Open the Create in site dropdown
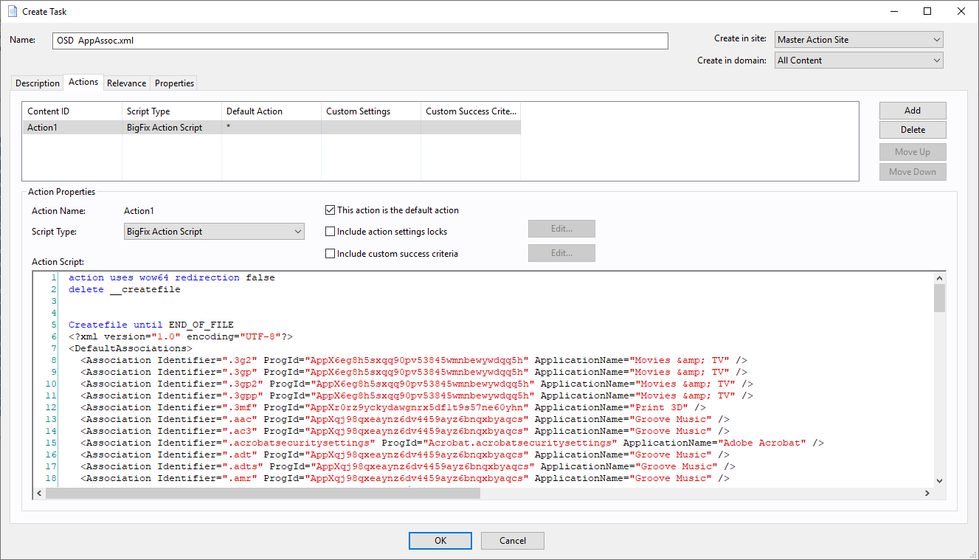 tap(858, 40)
